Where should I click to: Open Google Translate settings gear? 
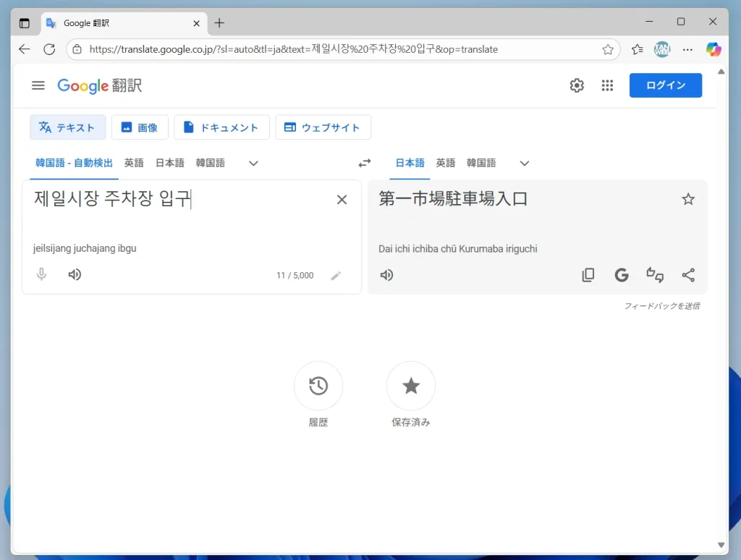(x=577, y=85)
